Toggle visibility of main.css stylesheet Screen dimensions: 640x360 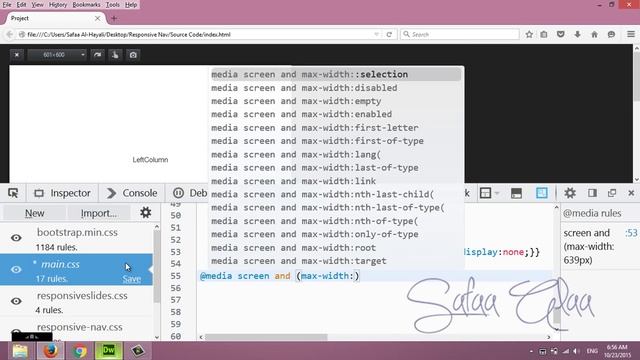(x=16, y=269)
